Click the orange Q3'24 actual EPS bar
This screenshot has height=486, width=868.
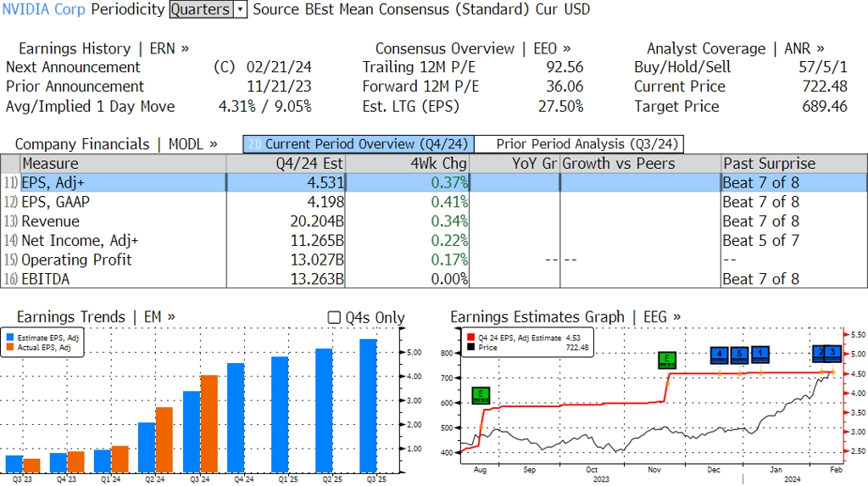(209, 424)
